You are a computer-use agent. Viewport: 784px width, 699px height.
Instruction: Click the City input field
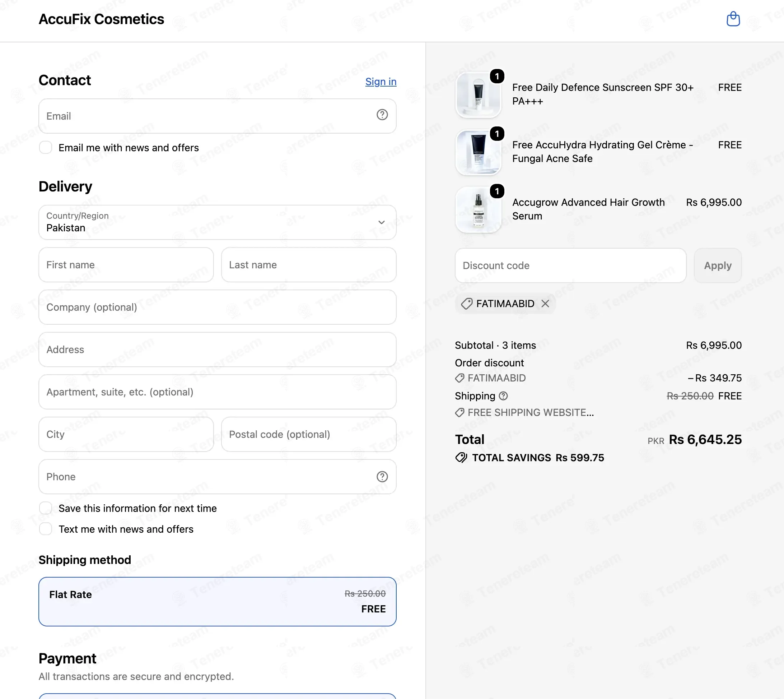click(126, 434)
